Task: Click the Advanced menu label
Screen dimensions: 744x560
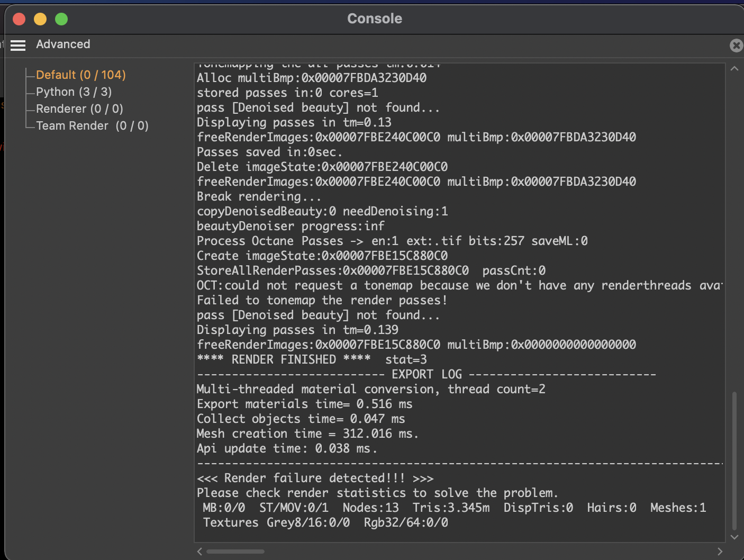Action: pyautogui.click(x=63, y=44)
